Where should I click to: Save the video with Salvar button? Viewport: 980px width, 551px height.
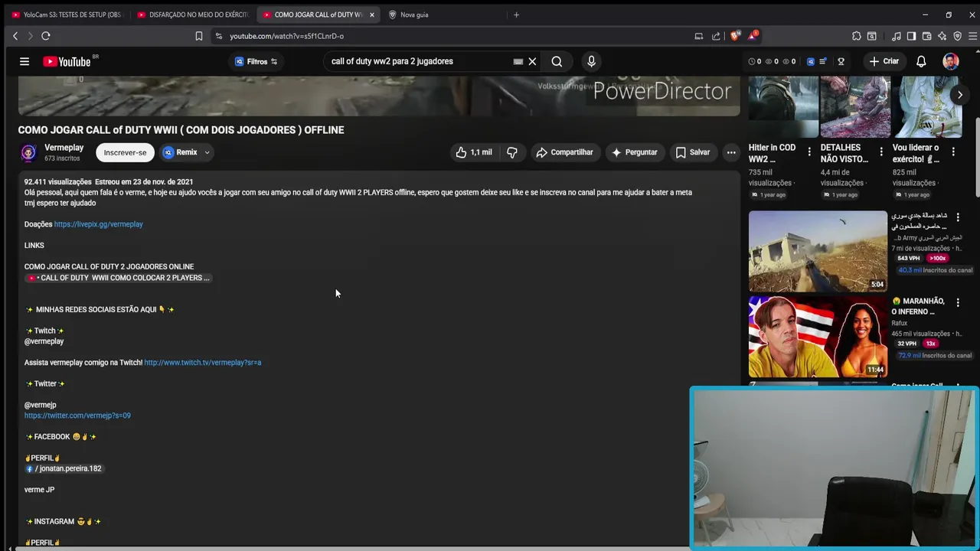(693, 152)
